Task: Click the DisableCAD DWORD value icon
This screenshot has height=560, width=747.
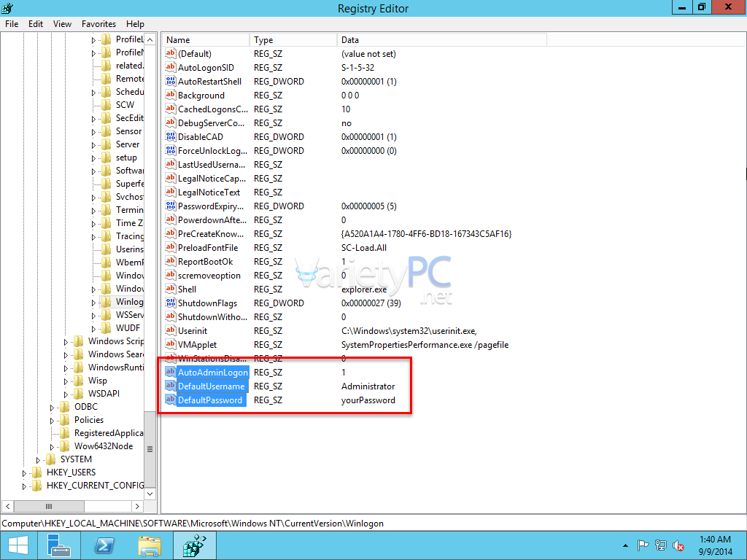Action: coord(171,137)
